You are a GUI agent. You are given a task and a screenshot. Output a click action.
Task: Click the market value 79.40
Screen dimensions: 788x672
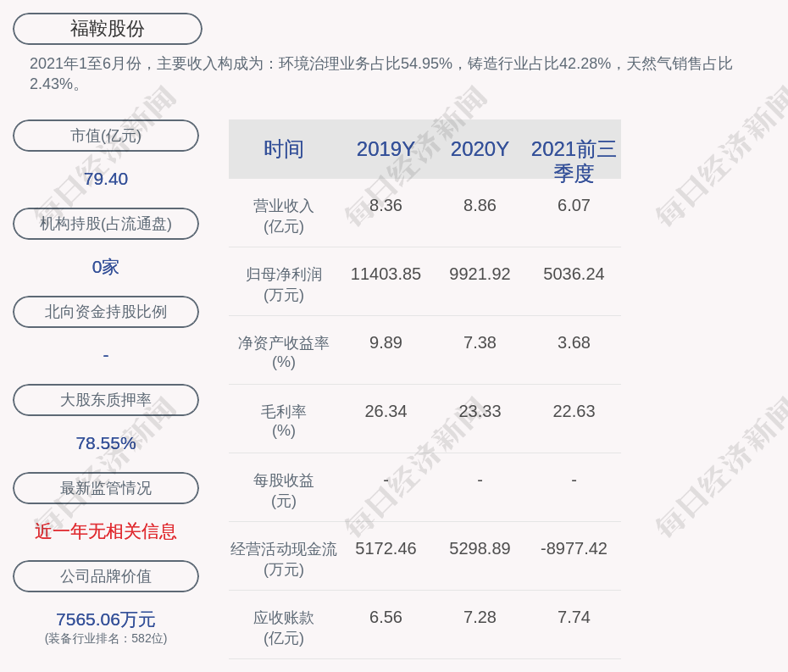[x=106, y=179]
